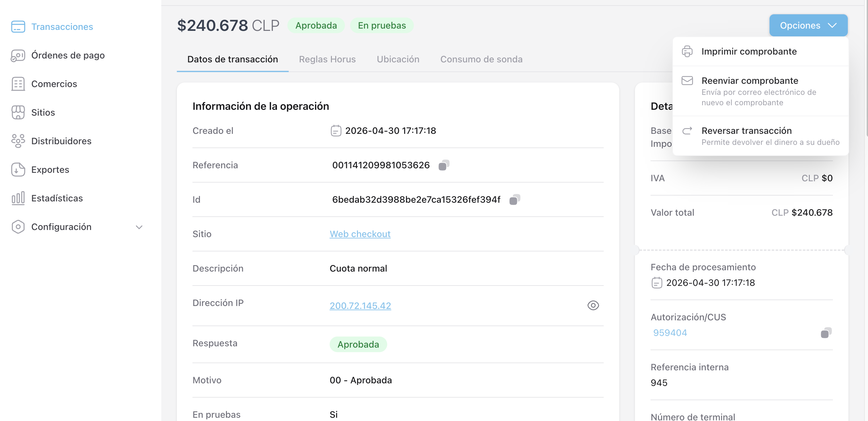The image size is (868, 421).
Task: Copy the transaction Id value
Action: (x=515, y=199)
